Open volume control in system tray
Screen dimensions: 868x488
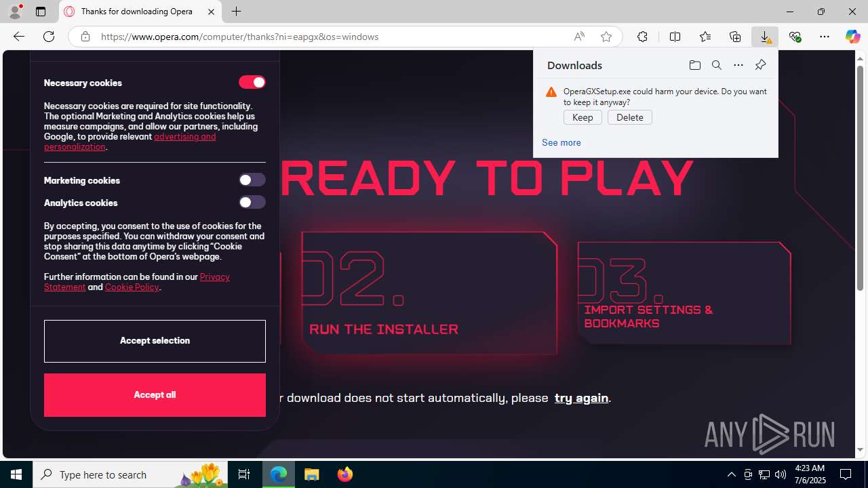point(781,474)
